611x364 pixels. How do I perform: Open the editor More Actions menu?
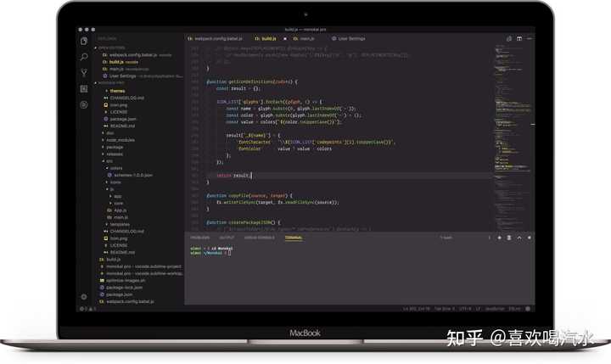530,38
